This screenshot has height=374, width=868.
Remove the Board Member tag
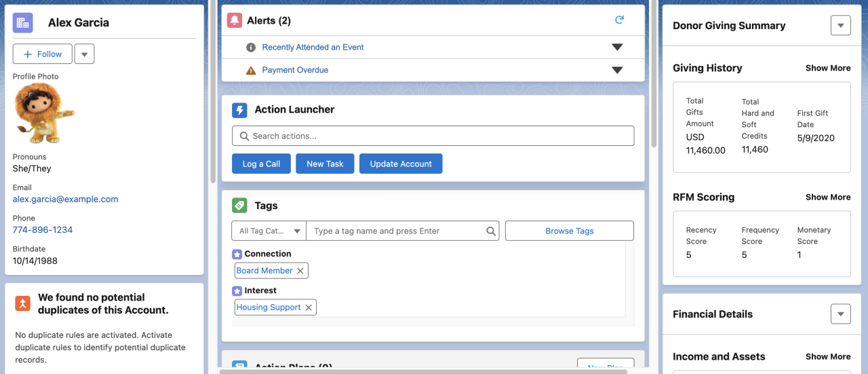coord(301,270)
